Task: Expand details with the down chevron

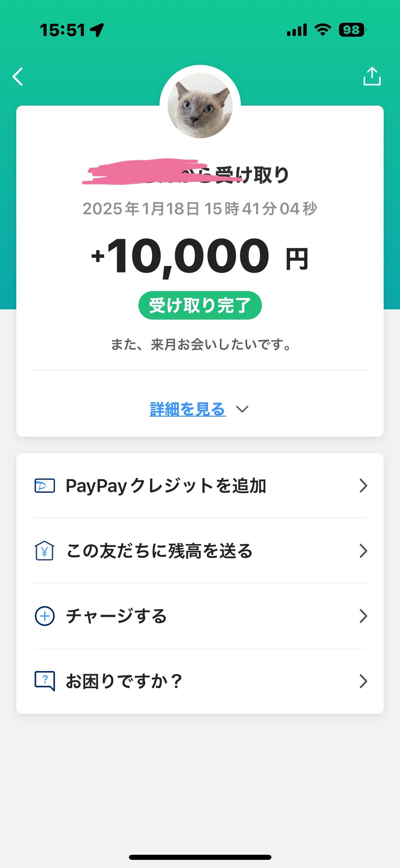Action: [x=242, y=409]
